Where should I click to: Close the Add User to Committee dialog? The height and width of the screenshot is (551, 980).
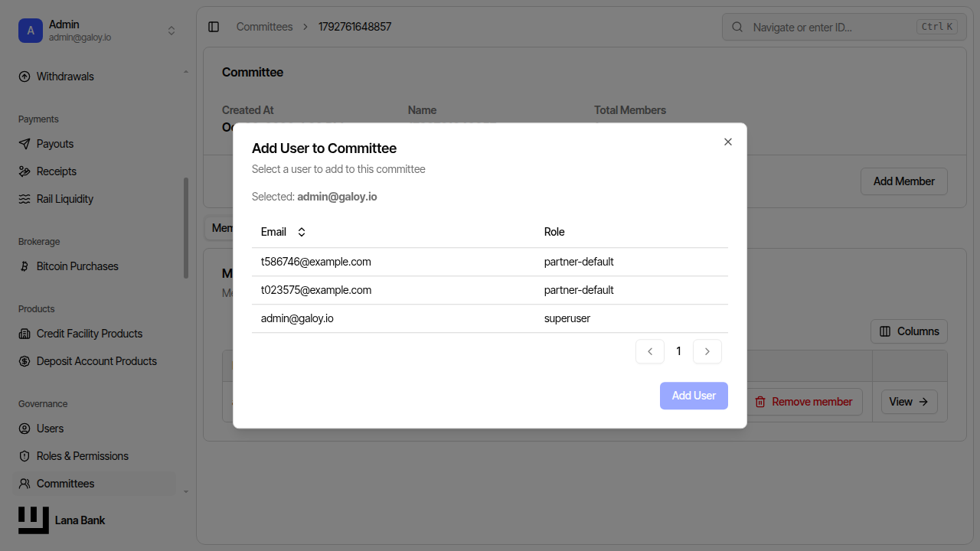point(728,142)
